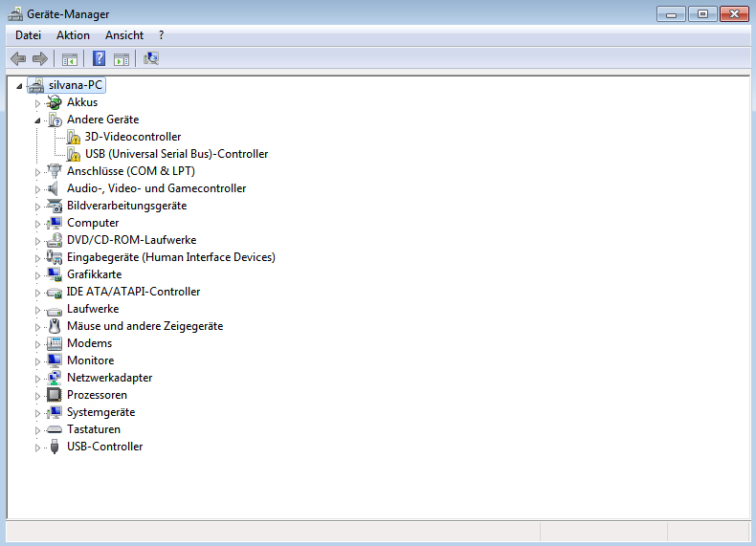756x546 pixels.
Task: Expand the Grafikkarte category
Action: pos(38,274)
